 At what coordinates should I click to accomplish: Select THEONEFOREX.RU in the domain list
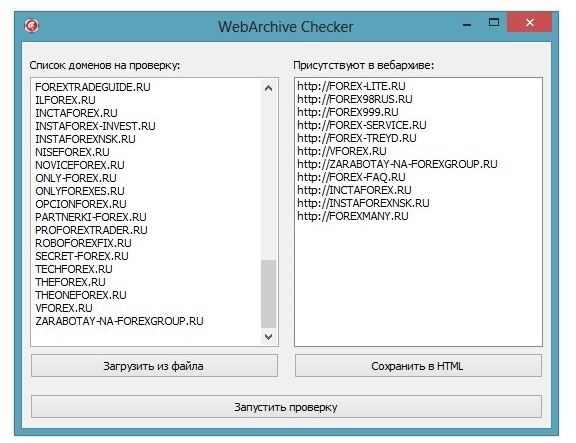[81, 295]
